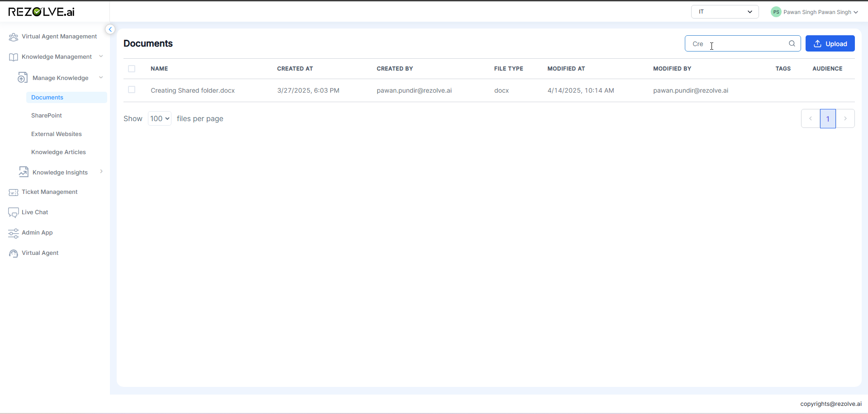Click the Upload button
The height and width of the screenshot is (414, 868).
tap(830, 43)
